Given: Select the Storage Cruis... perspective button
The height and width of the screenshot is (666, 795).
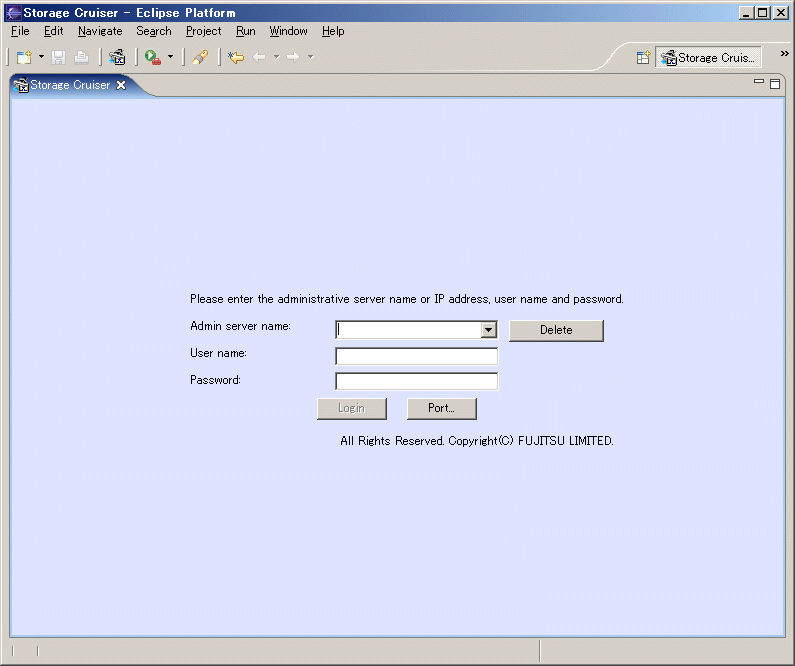Looking at the screenshot, I should pos(708,58).
